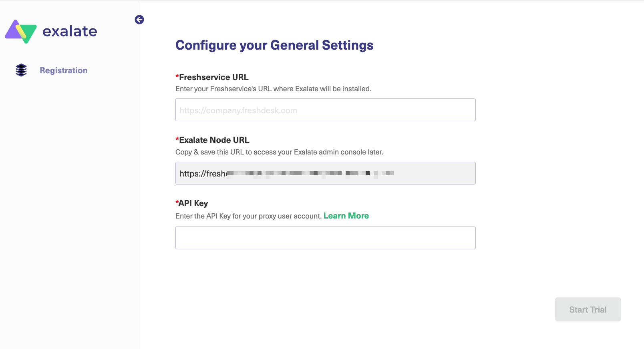Click the Freshservice URL label

point(213,77)
